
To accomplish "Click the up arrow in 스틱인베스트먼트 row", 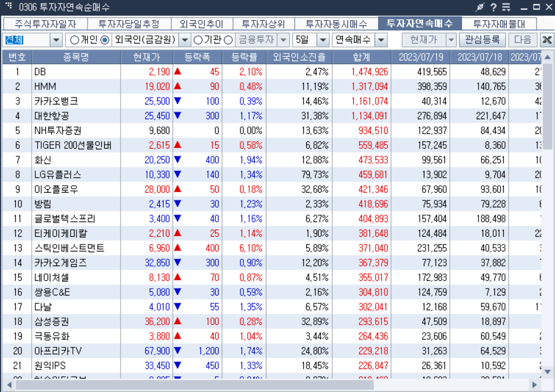I will (178, 247).
